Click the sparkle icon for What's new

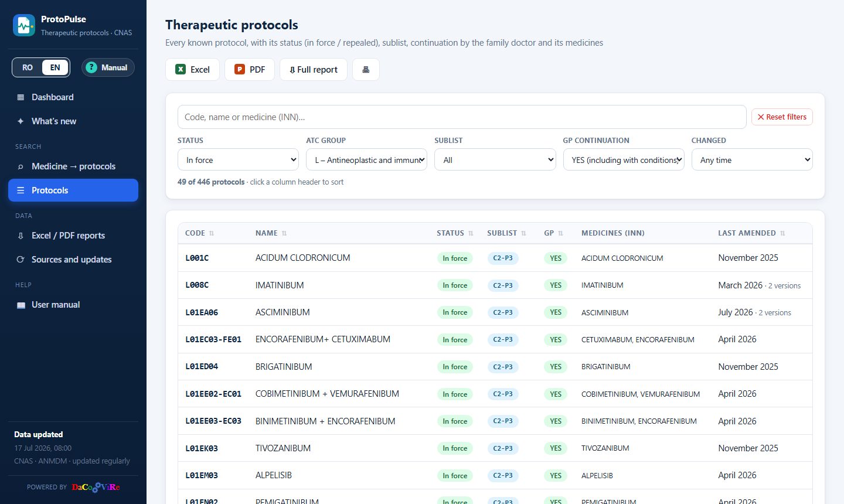tap(21, 121)
